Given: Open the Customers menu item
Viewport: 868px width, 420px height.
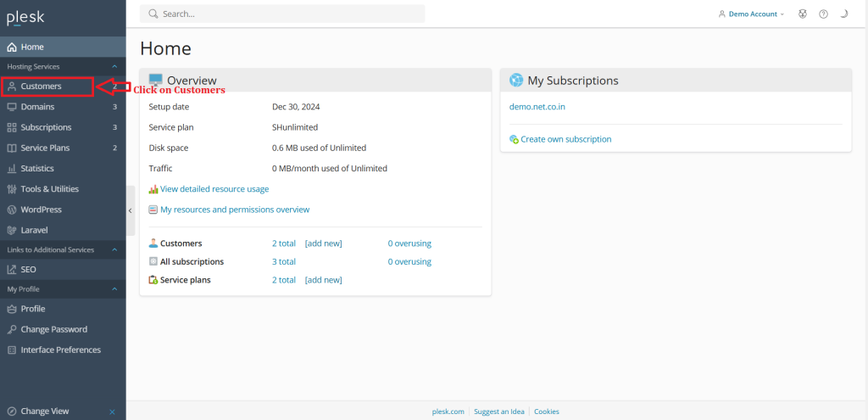Looking at the screenshot, I should click(63, 87).
